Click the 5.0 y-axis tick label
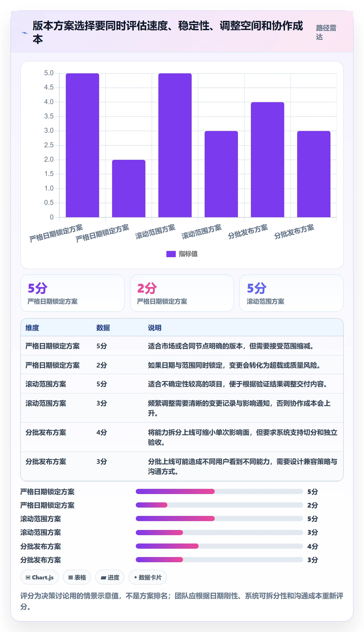 click(49, 73)
